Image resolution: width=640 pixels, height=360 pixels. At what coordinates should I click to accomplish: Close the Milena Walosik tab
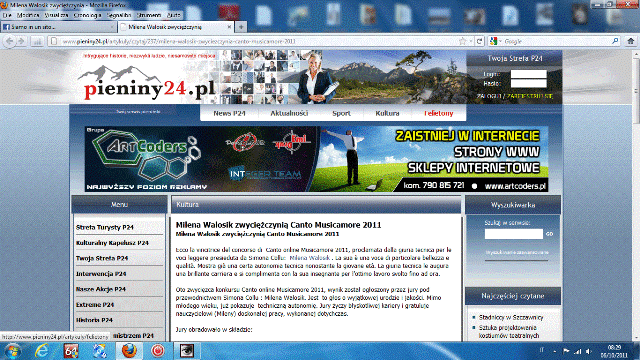tap(229, 27)
